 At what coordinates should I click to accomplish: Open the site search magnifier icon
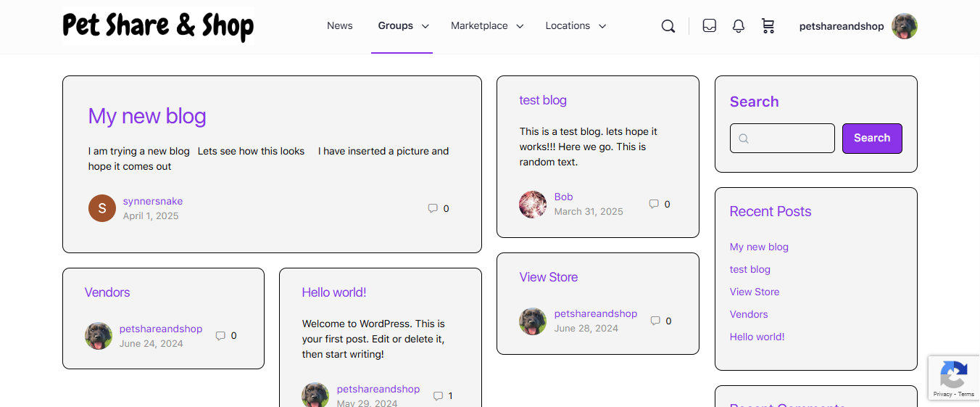click(x=668, y=26)
